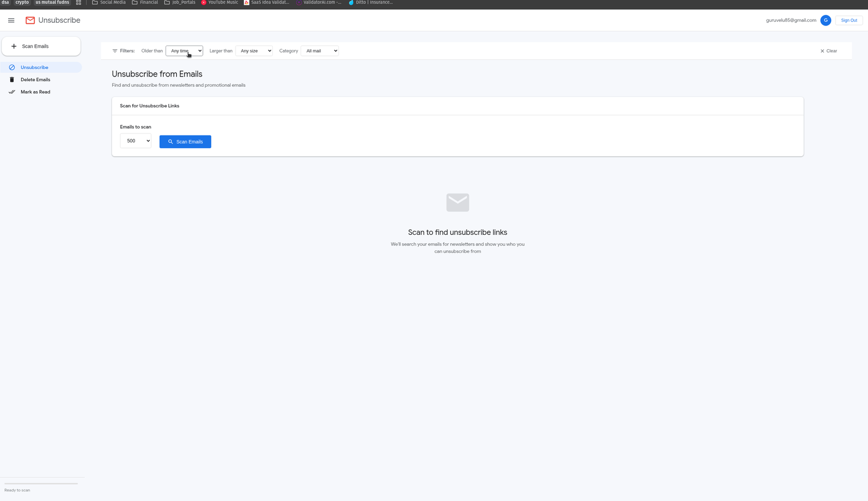
Task: Open the us mutual fudns bookmark
Action: [53, 3]
